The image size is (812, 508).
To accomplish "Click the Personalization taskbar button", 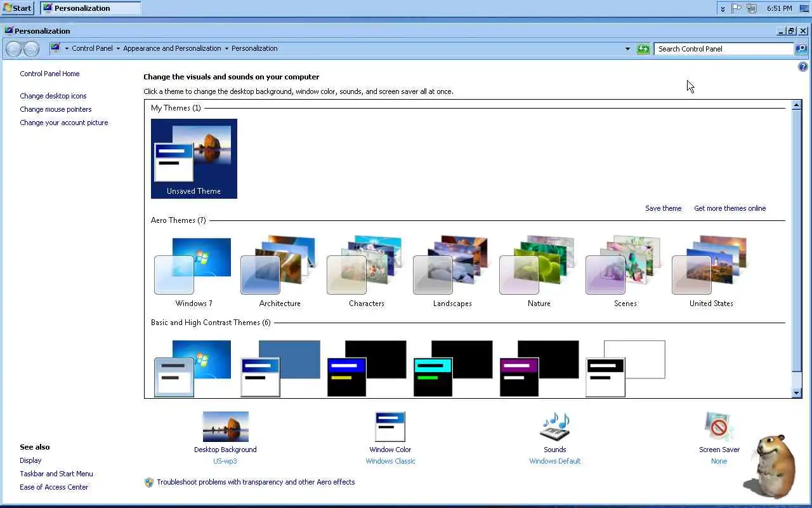I will click(x=90, y=8).
